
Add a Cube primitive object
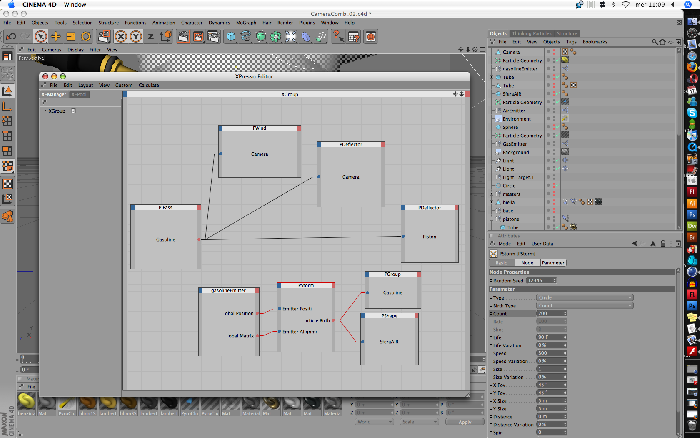click(x=231, y=37)
